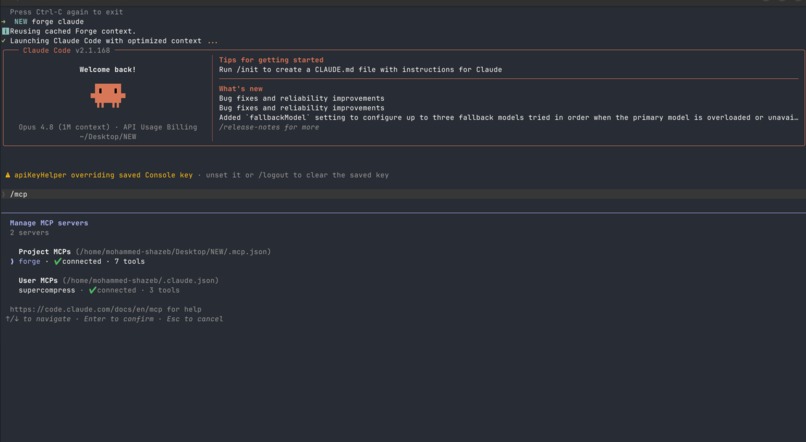Click the 'Manage MCP servers' heading

(49, 223)
